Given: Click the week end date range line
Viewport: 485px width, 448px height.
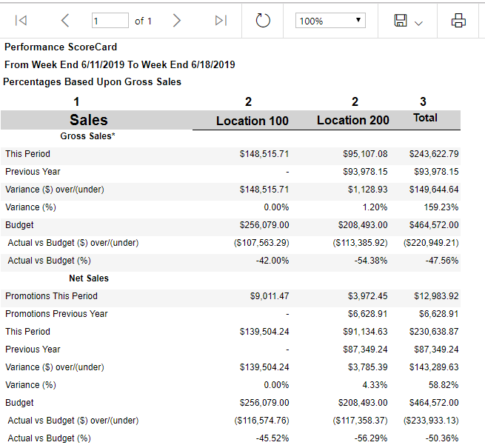Looking at the screenshot, I should pyautogui.click(x=120, y=64).
